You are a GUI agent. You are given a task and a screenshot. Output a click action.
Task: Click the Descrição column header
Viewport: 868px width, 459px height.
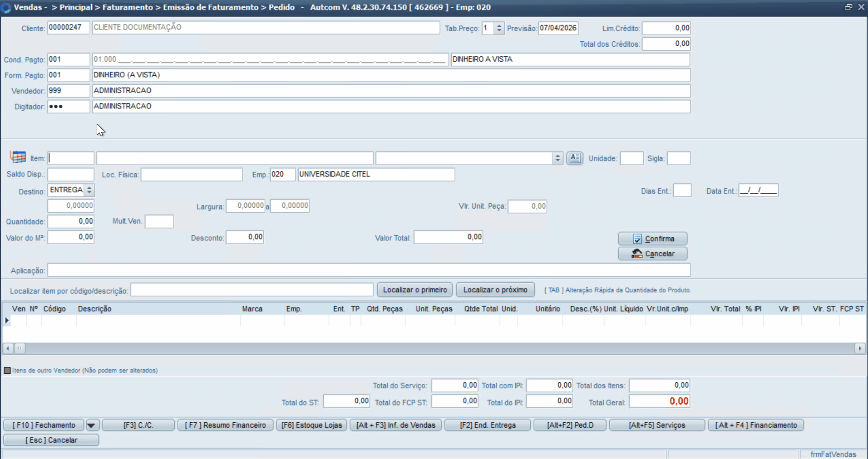pos(94,309)
